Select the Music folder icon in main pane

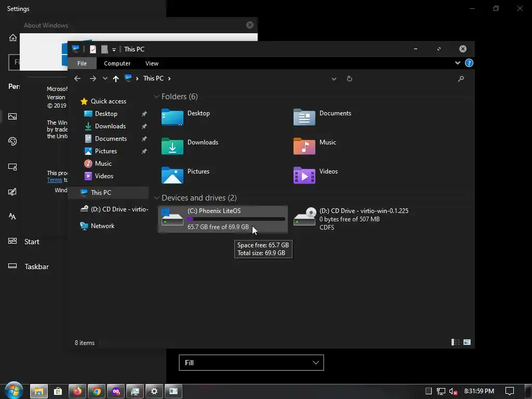304,146
